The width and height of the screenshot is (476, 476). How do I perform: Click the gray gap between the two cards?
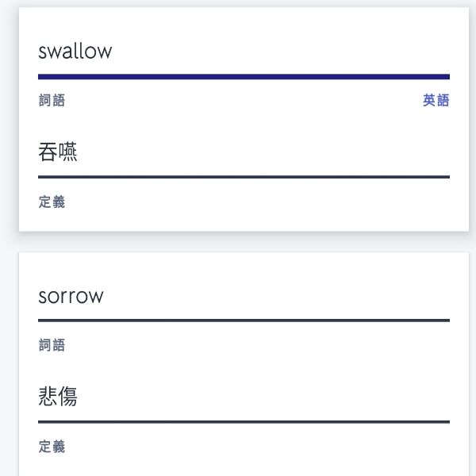coord(244,243)
